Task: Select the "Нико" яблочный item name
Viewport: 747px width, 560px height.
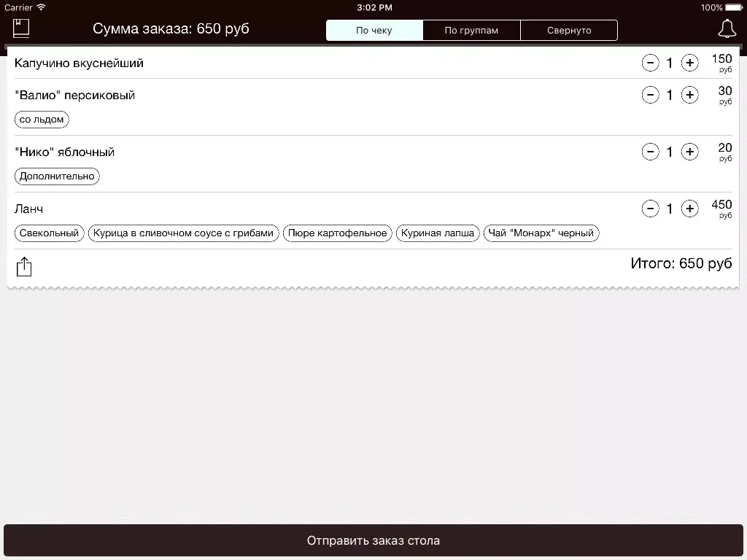Action: click(x=64, y=152)
